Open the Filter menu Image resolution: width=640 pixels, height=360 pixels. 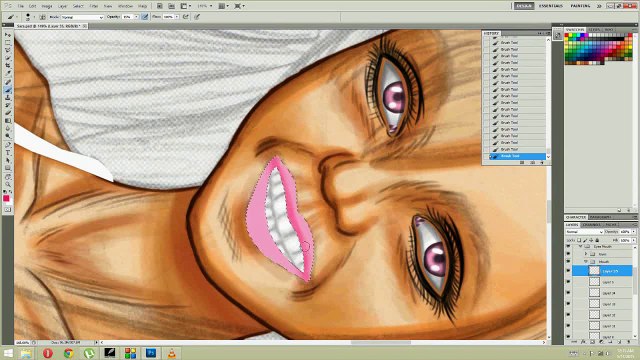93,6
